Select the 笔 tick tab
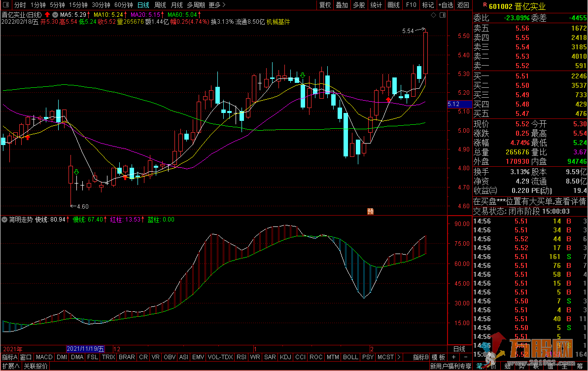The height and width of the screenshot is (371, 588). pos(479,366)
